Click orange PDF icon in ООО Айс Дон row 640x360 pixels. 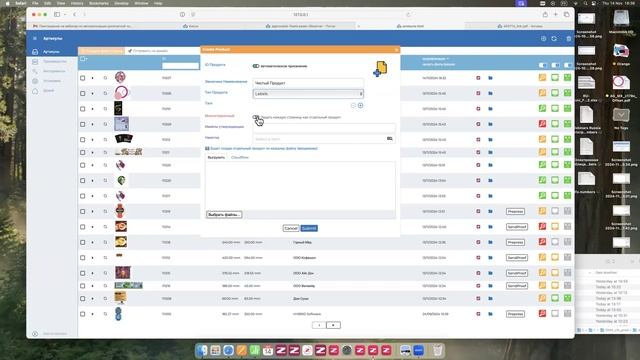[542, 273]
